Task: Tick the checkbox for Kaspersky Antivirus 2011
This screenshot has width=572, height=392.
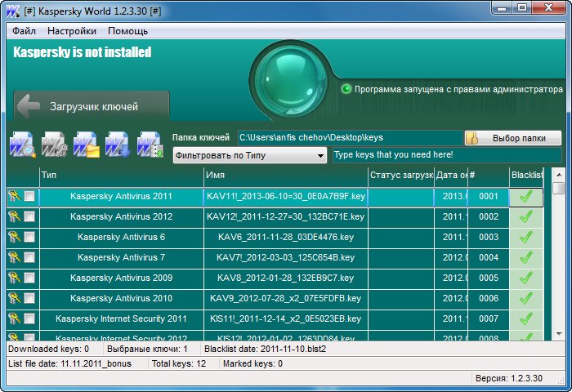Action: click(x=29, y=196)
